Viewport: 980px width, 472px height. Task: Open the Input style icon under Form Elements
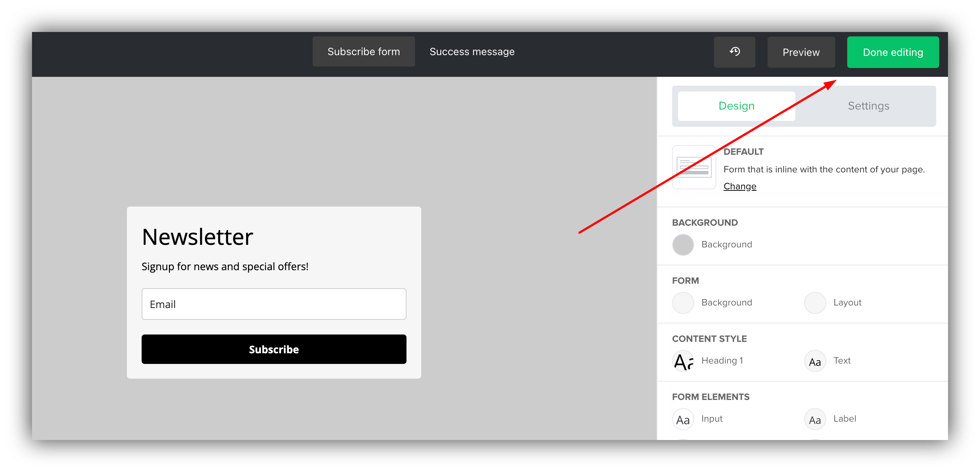click(x=683, y=419)
